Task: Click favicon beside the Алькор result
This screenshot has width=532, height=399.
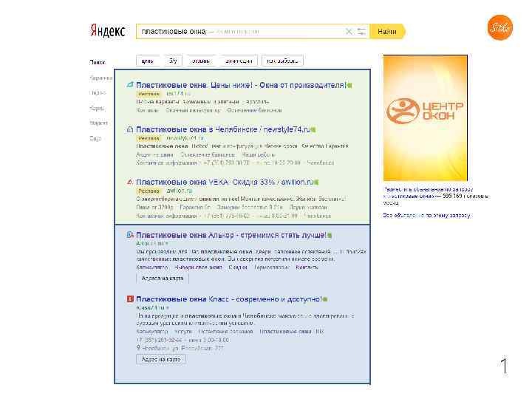Action: [x=130, y=235]
